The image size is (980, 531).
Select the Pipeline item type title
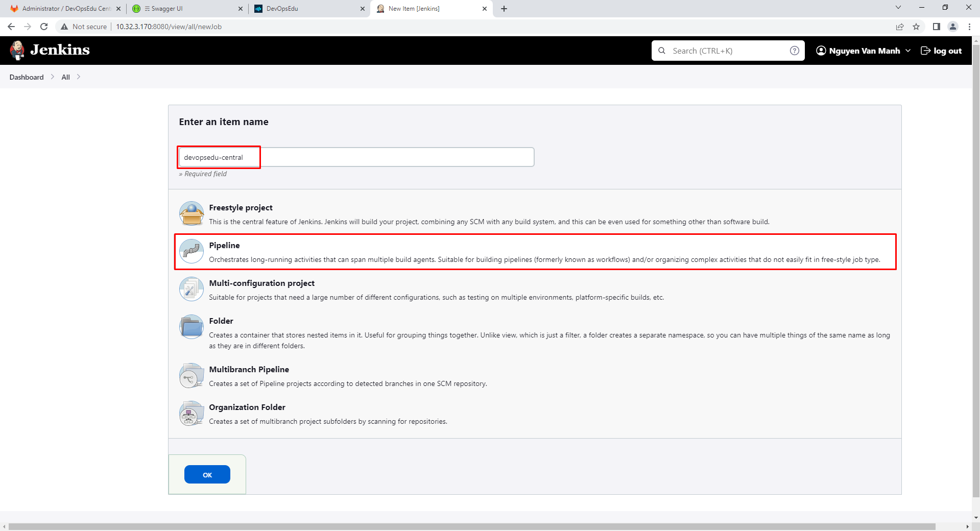click(224, 245)
